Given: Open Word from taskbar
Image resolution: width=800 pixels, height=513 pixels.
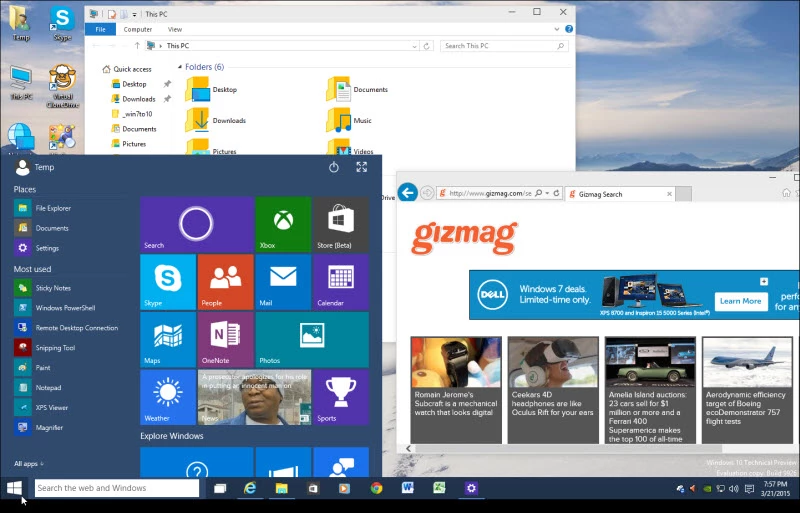Looking at the screenshot, I should (408, 488).
